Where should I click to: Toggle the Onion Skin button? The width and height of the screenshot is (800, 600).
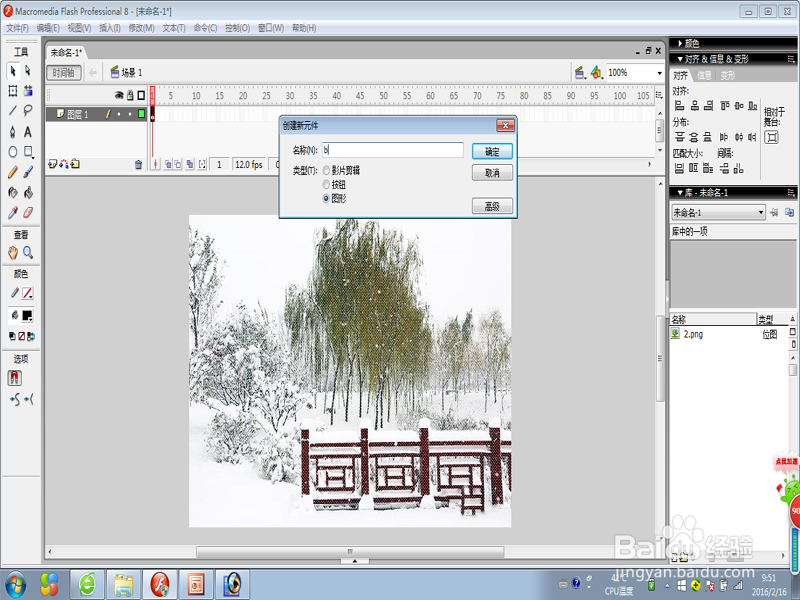(x=168, y=164)
